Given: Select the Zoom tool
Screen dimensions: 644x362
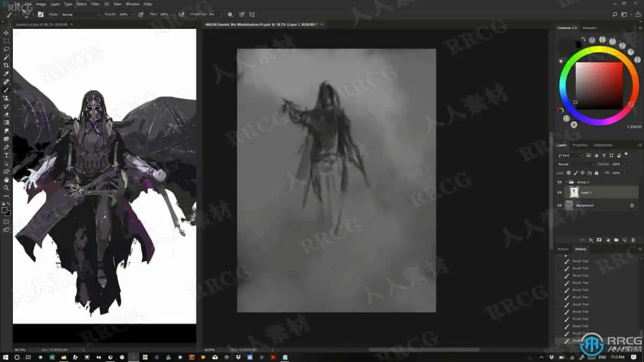Looking at the screenshot, I should [x=6, y=188].
